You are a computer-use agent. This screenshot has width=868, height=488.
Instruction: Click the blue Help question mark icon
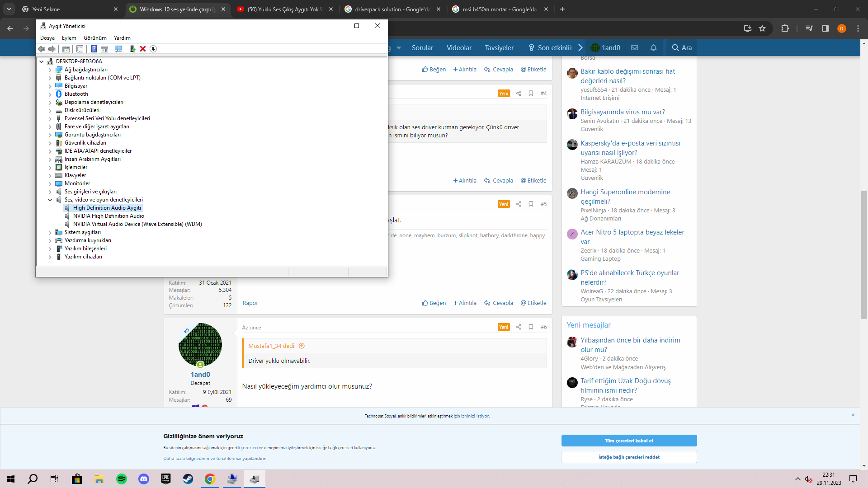pos(94,49)
